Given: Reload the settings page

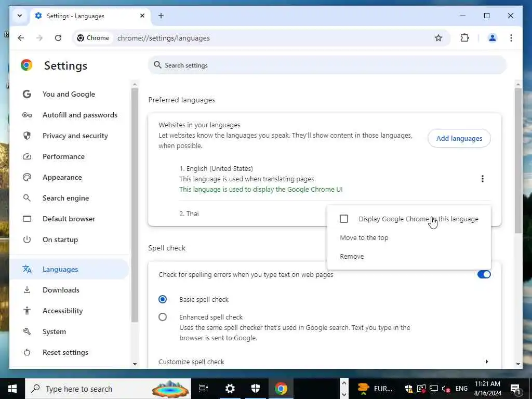Looking at the screenshot, I should click(x=58, y=38).
